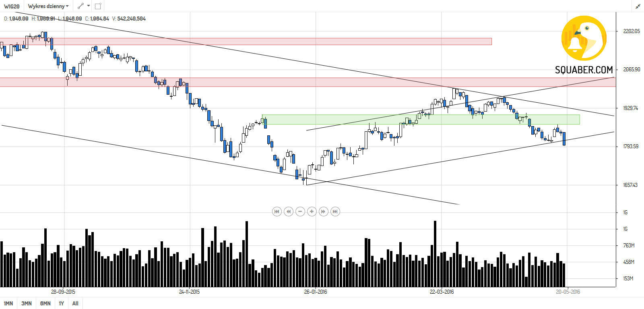Select the trend line drawing tool
Image resolution: width=644 pixels, height=309 pixels.
pos(81,6)
